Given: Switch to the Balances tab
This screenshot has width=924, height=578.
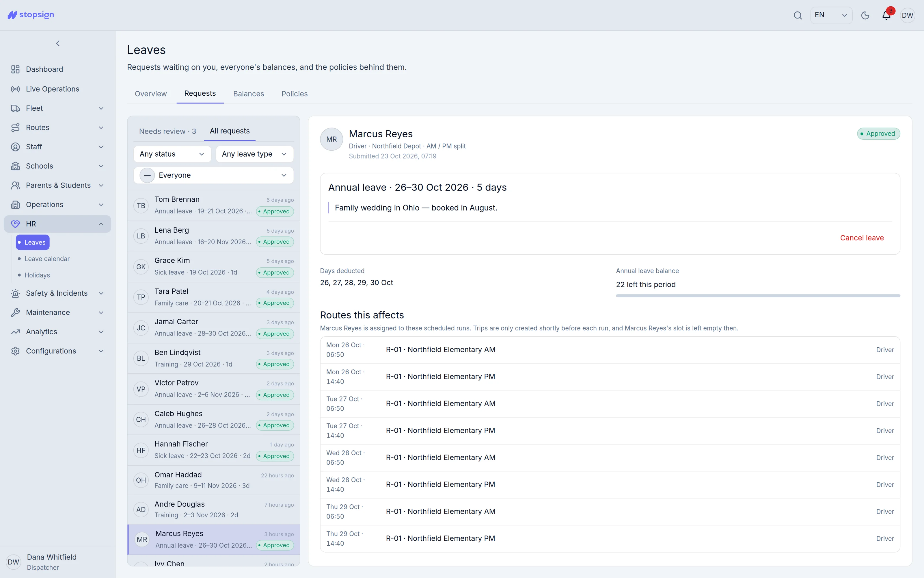Looking at the screenshot, I should 249,94.
